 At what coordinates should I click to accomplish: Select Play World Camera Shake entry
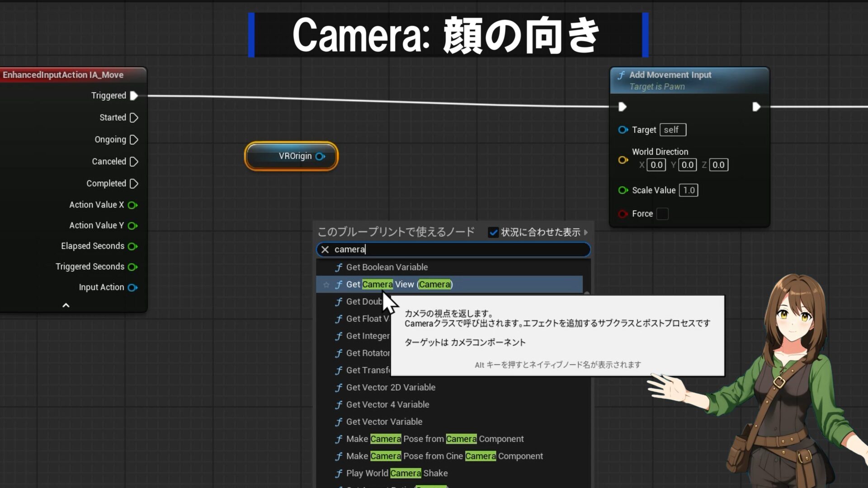click(396, 473)
